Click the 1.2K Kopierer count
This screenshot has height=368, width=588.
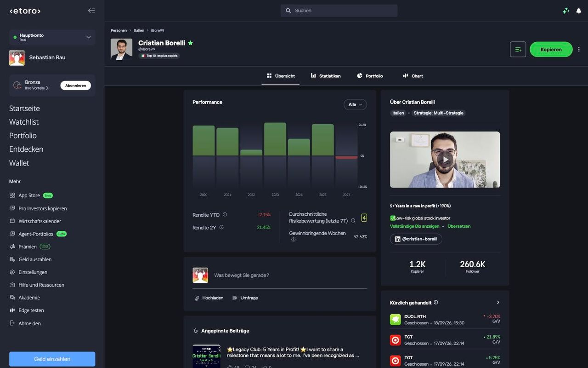417,266
